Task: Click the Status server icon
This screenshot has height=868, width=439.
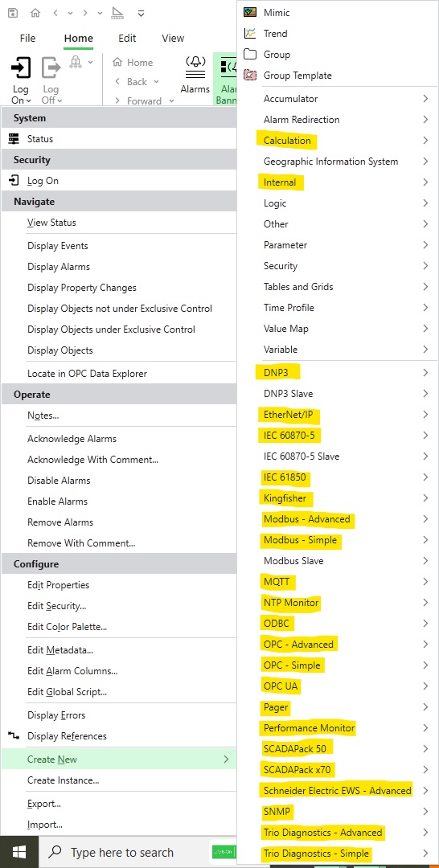Action: [x=14, y=139]
